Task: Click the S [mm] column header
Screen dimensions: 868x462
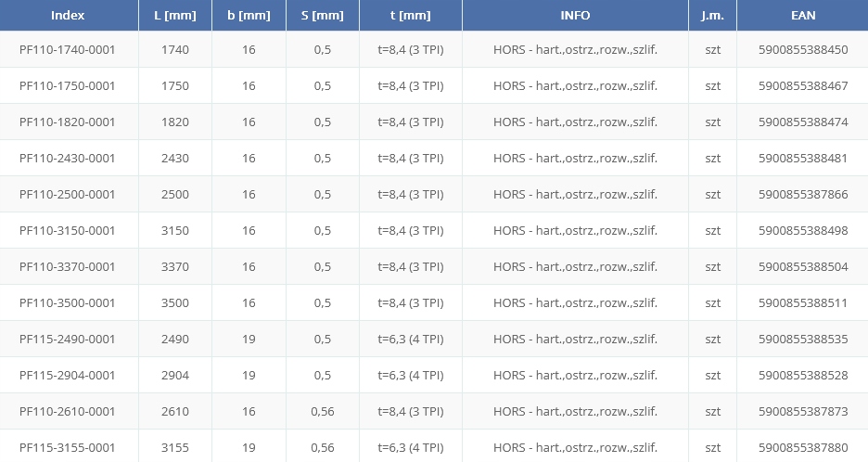Action: click(322, 16)
